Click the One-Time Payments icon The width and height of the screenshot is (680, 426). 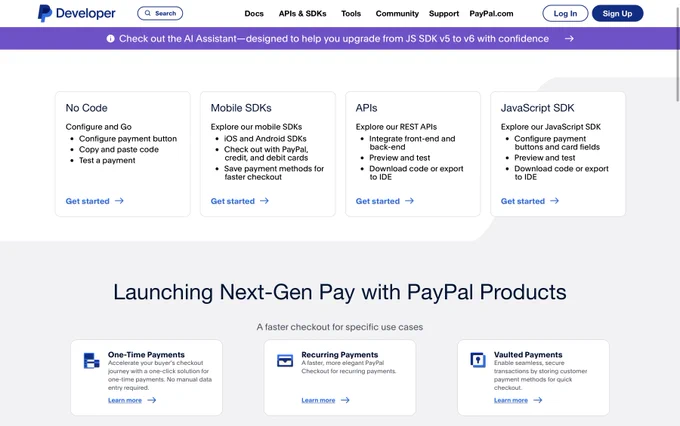[x=92, y=361]
